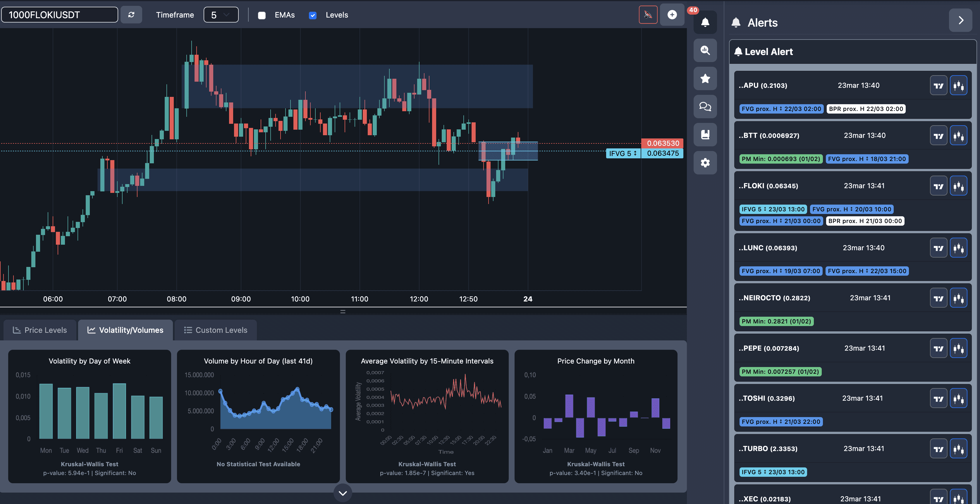Click ..FLOKI (0.06345) alert title

coord(768,186)
